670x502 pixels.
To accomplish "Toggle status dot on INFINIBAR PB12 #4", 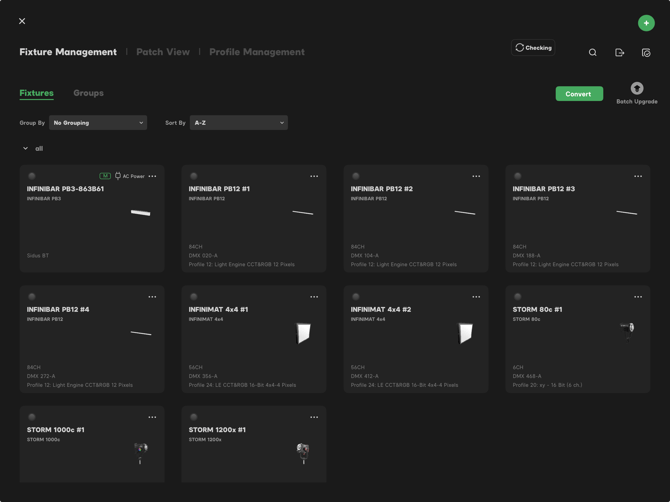I will (32, 296).
